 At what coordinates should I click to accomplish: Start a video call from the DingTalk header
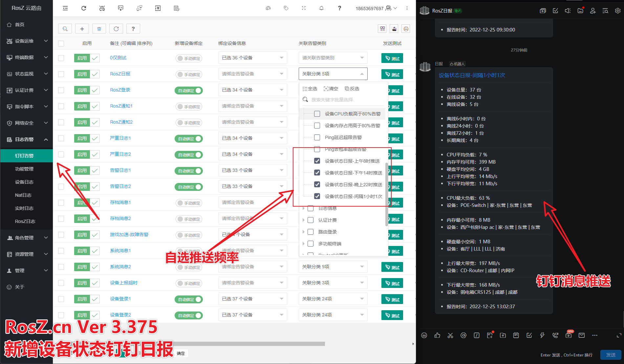pos(543,10)
